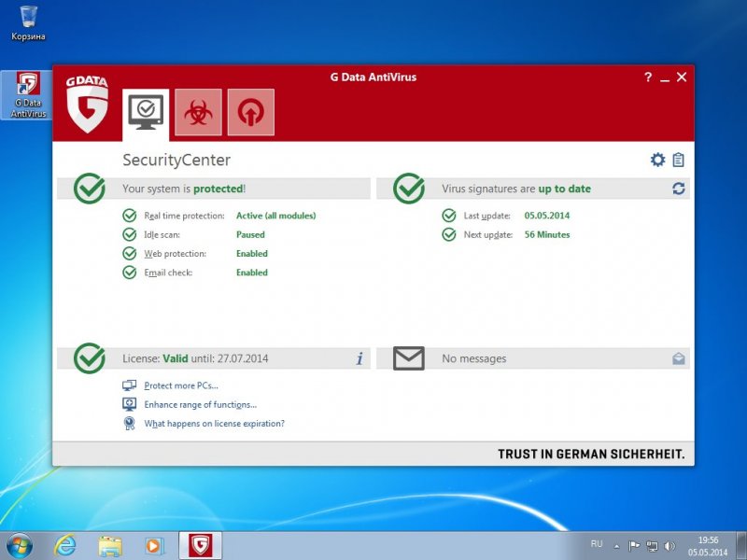Click 'Enabled' status for Email check
Image resolution: width=747 pixels, height=560 pixels.
point(252,273)
